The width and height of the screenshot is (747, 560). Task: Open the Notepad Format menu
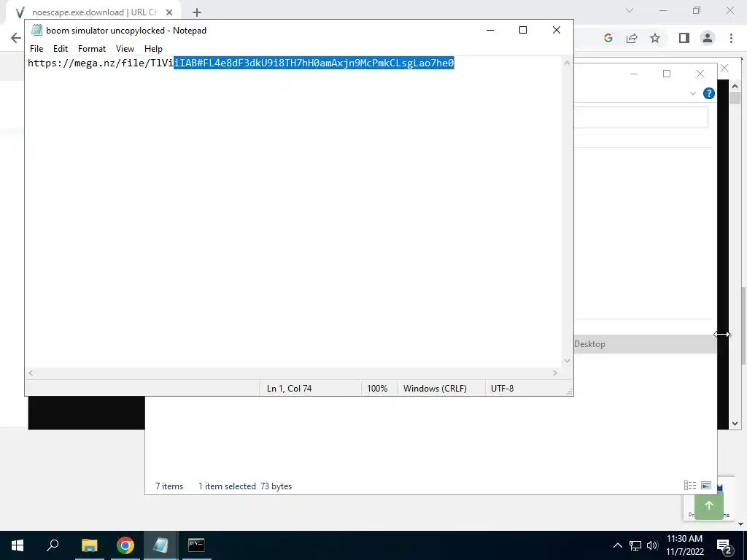tap(91, 49)
